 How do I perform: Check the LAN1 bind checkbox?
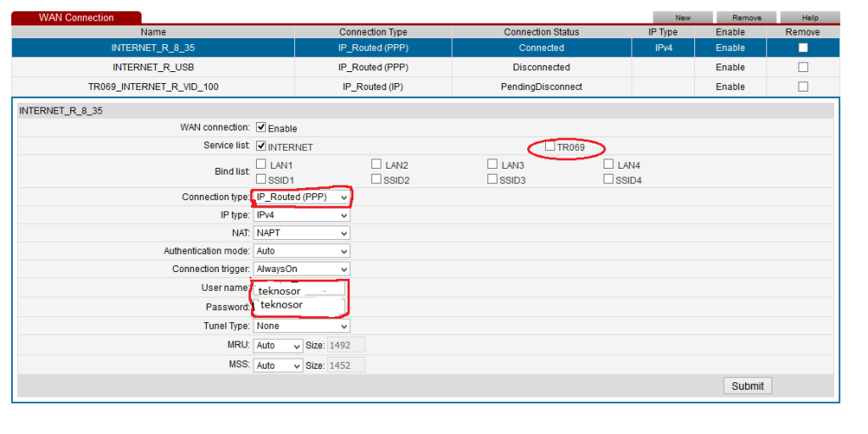click(261, 164)
